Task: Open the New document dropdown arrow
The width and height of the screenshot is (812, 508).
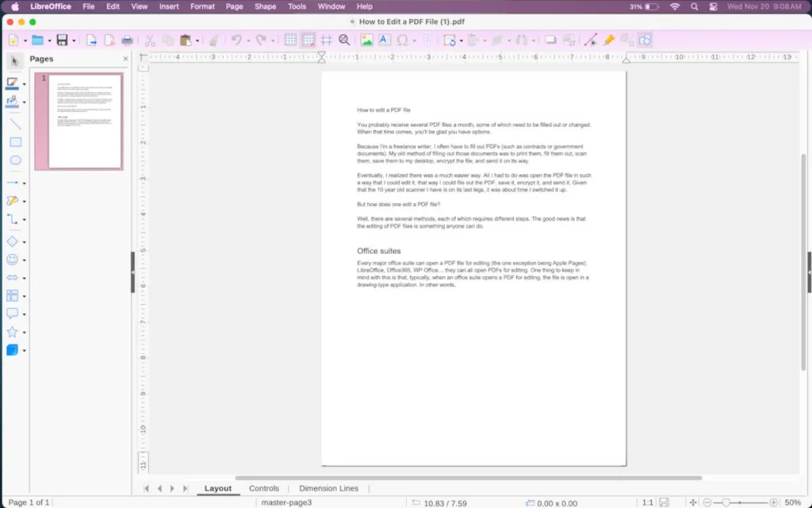Action: [25, 41]
